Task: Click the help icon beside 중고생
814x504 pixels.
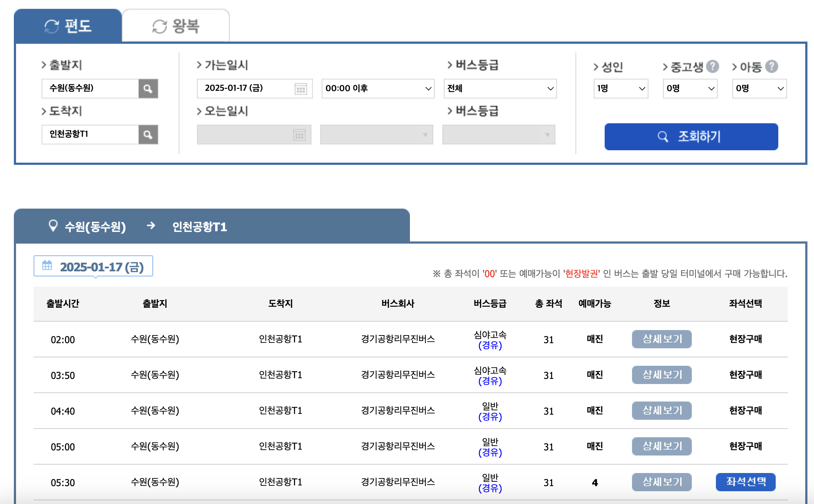Action: point(713,66)
